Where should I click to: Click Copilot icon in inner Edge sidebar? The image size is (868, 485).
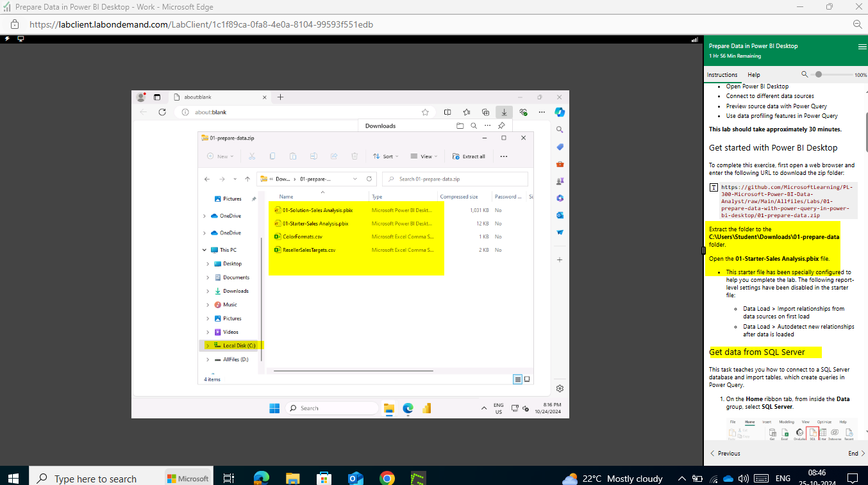click(x=560, y=111)
